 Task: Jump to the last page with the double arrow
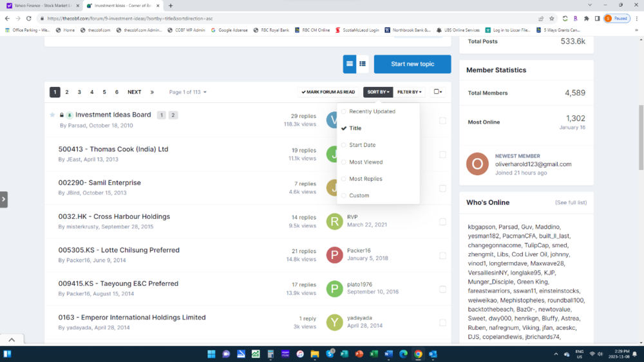(152, 92)
